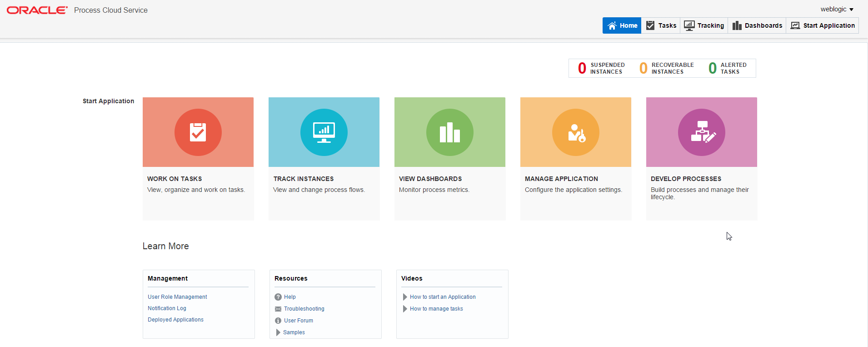Play How to start an Application video

point(443,297)
